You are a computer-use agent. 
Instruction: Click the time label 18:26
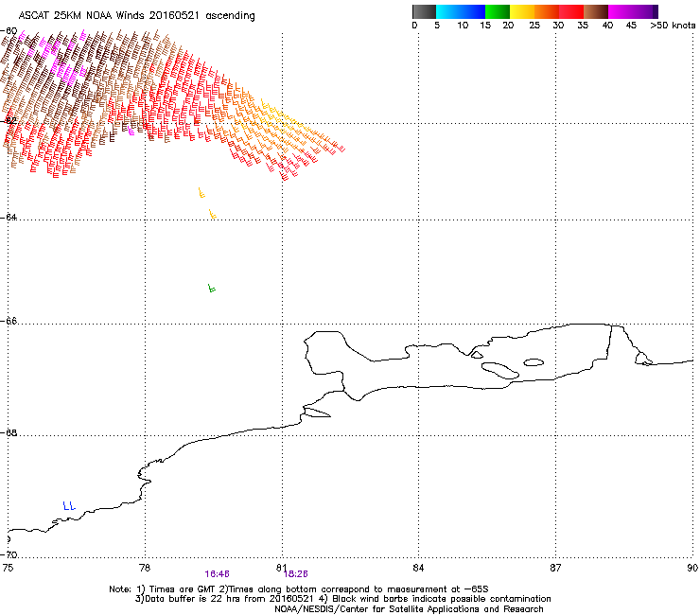(x=295, y=574)
